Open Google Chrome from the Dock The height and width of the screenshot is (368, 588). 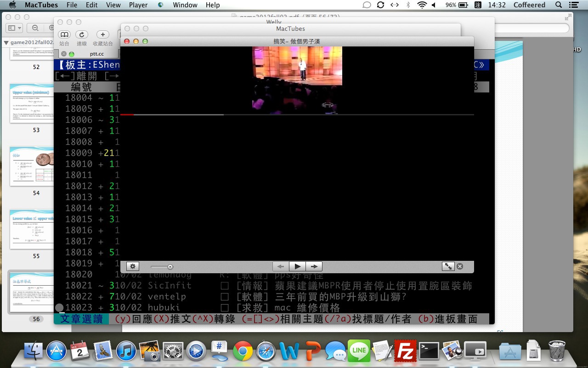(243, 351)
